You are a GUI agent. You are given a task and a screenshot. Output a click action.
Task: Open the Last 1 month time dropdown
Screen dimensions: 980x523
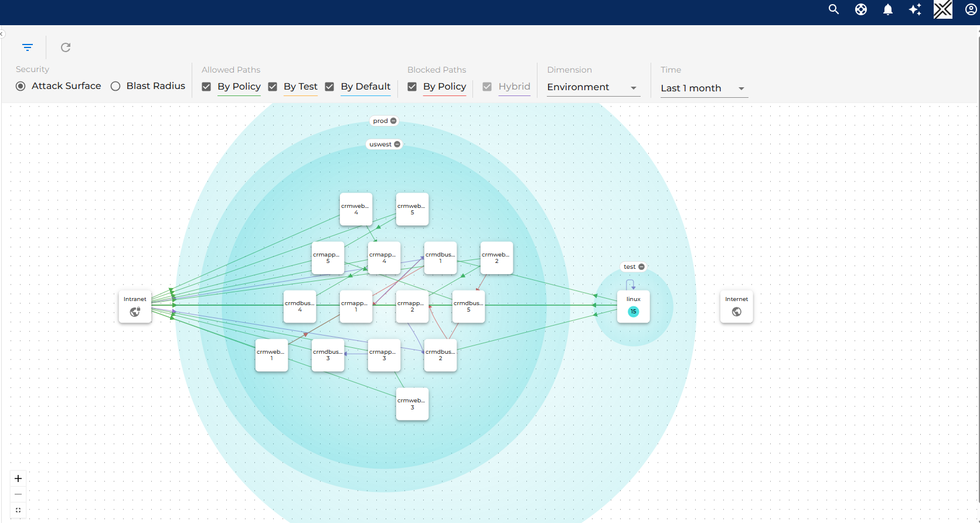[703, 88]
